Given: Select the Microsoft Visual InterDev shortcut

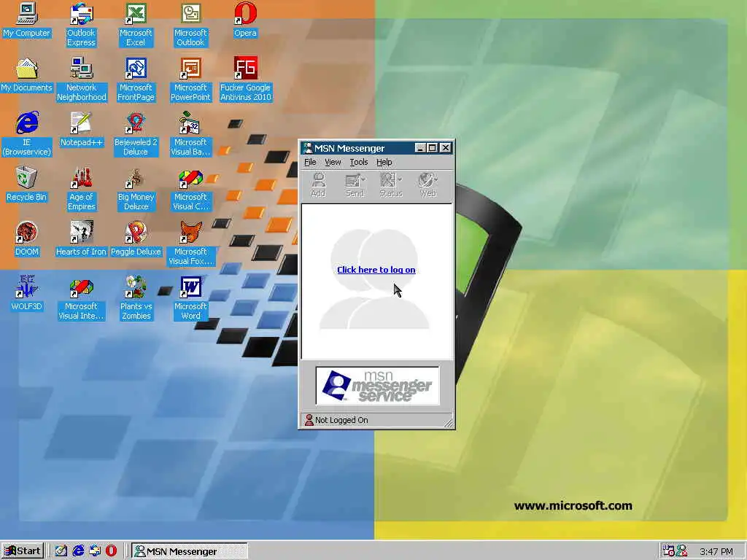Looking at the screenshot, I should coord(82,298).
